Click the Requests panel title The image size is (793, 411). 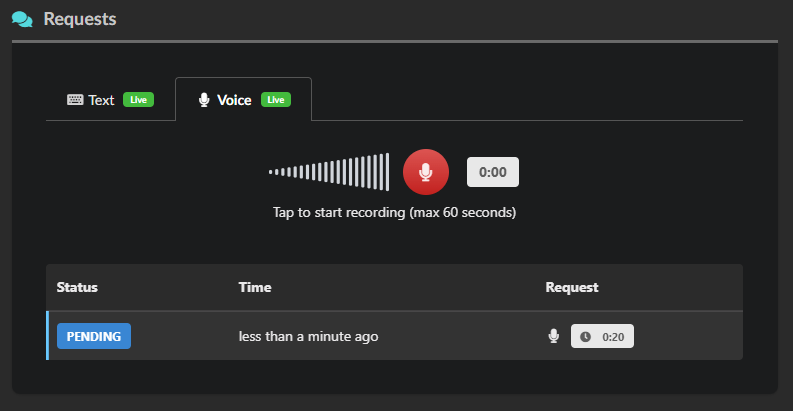(x=80, y=19)
